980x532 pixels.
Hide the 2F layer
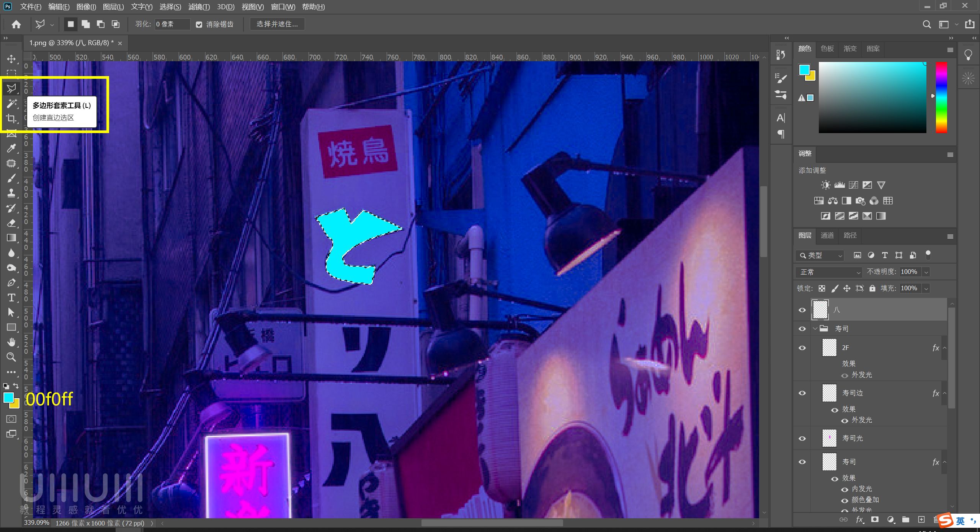point(802,348)
